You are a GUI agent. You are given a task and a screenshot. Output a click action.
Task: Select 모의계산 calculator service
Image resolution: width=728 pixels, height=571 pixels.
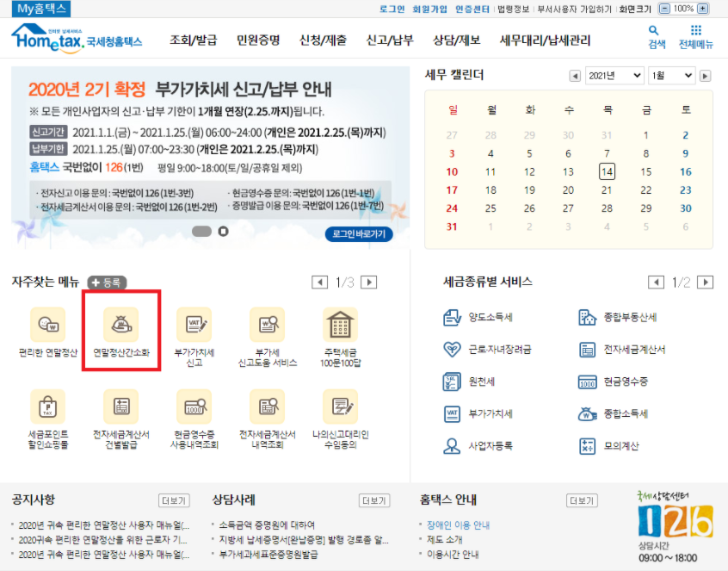point(608,446)
